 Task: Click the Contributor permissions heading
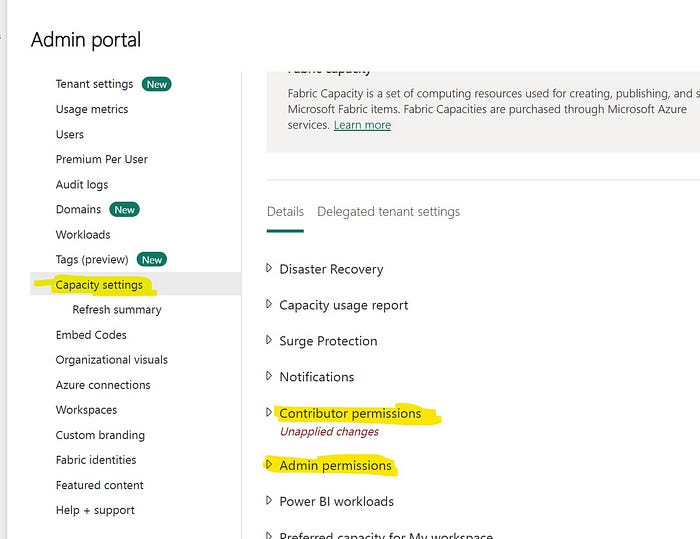[350, 414]
